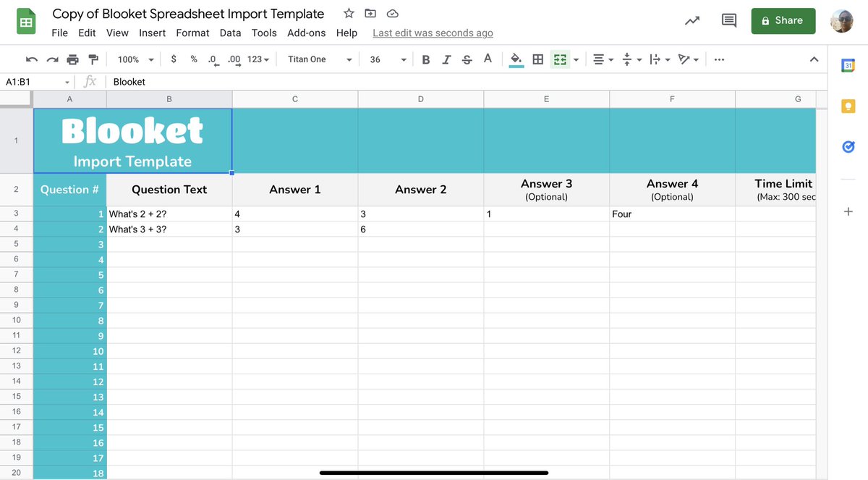Select row 3 header
Image resolution: width=868 pixels, height=480 pixels.
point(16,214)
